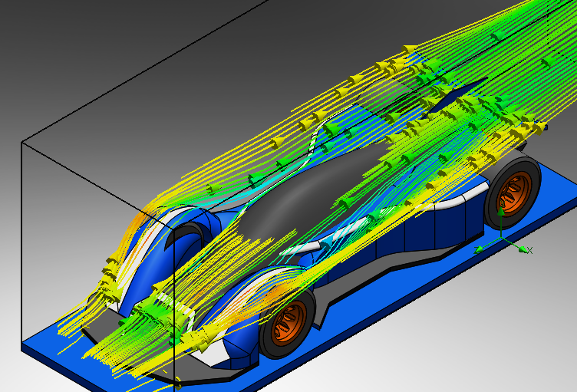Click the Y axis arrow of the triad

(x=501, y=212)
